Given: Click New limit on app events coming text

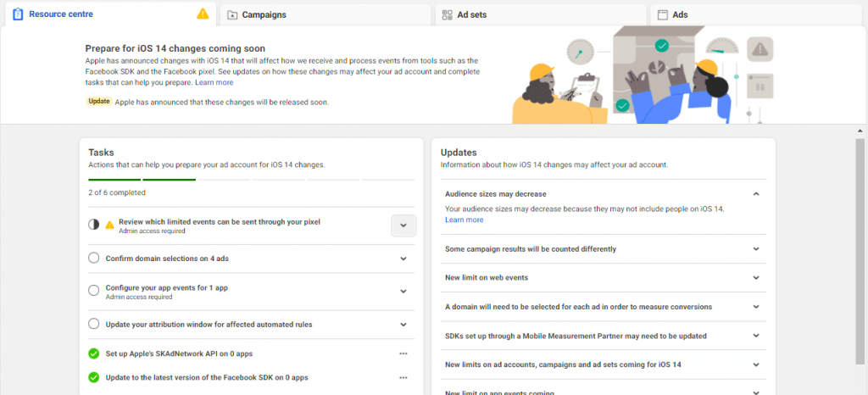Looking at the screenshot, I should 499,392.
